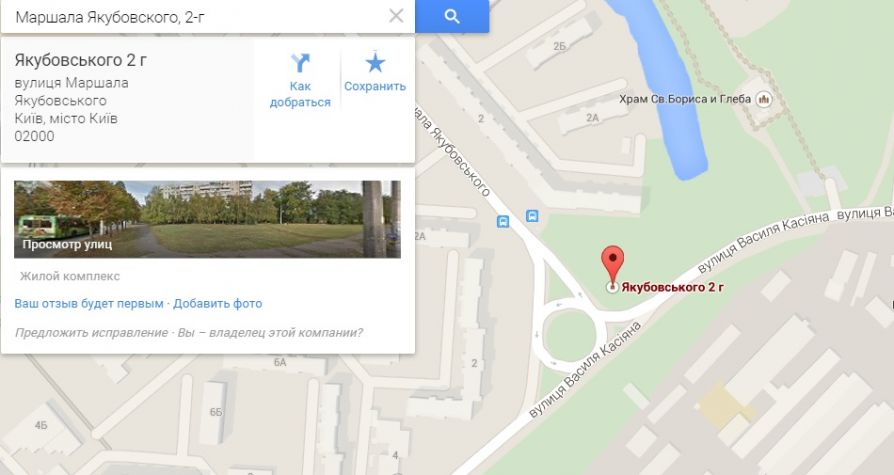Click the Предложить исправление link
Viewport: 894px width, 475px height.
(x=91, y=332)
